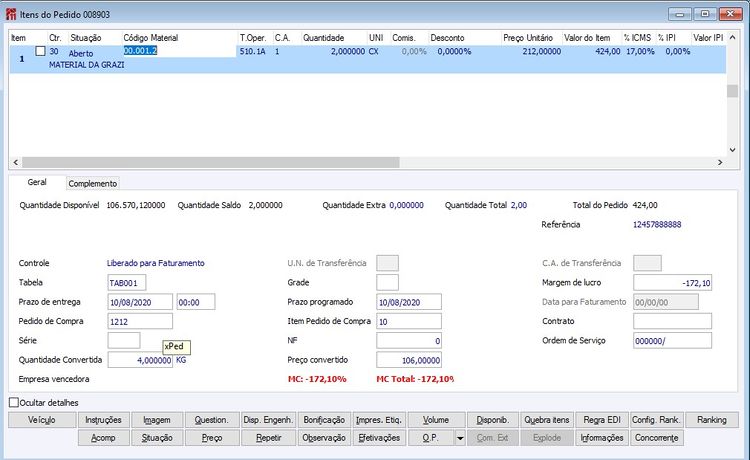Click the Acomp button
The width and height of the screenshot is (750, 460).
pyautogui.click(x=103, y=438)
